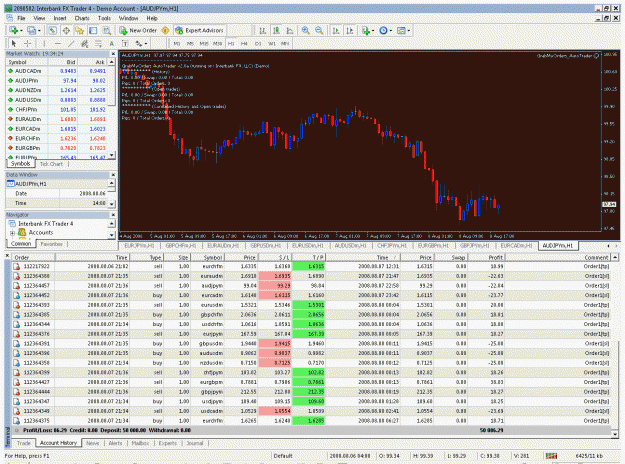Image resolution: width=625 pixels, height=464 pixels.
Task: Select the AUDNZDm row in Market Watch
Action: [x=57, y=90]
